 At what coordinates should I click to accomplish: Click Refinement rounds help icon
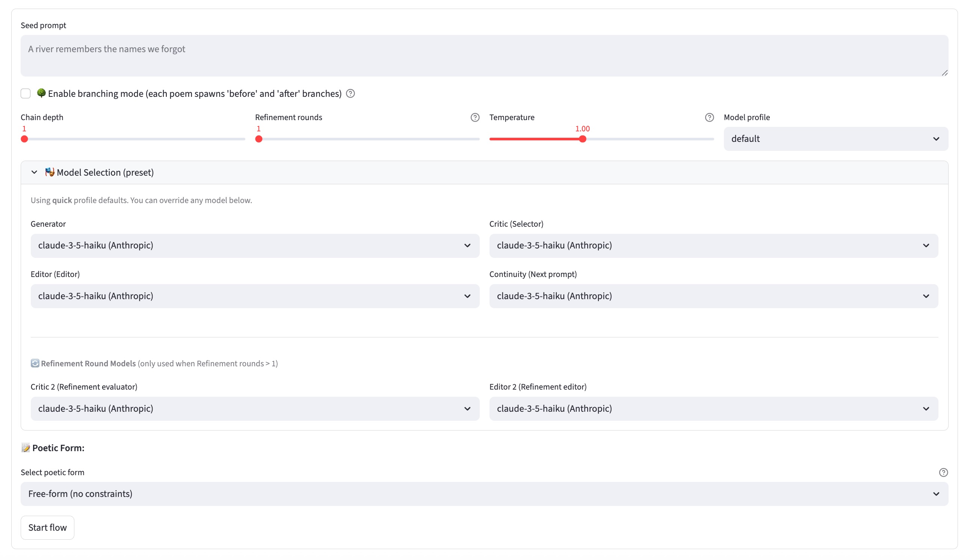pyautogui.click(x=475, y=117)
